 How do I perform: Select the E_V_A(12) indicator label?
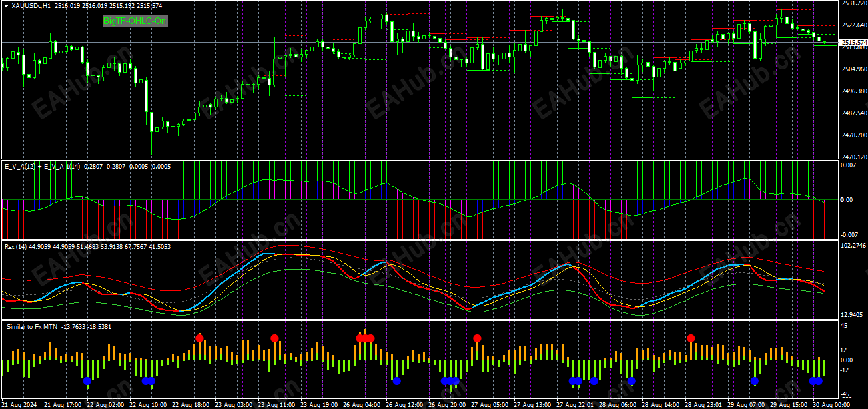point(21,166)
